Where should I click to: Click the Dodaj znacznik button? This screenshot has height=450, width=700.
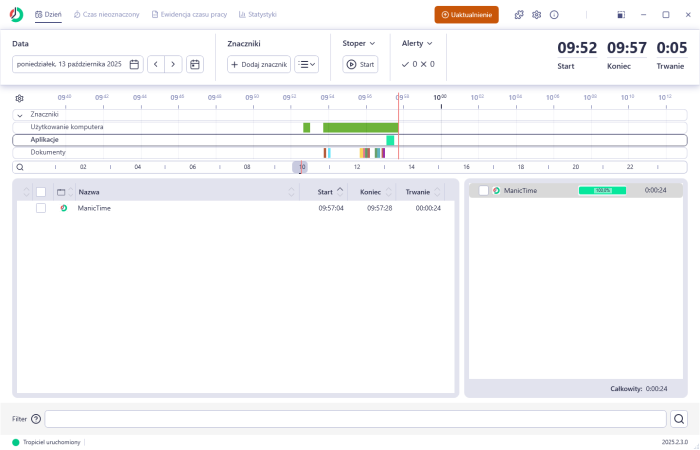259,64
